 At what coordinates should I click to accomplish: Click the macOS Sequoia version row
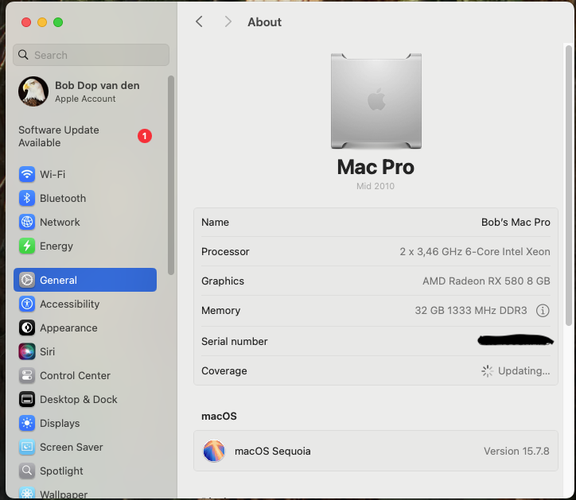(x=376, y=451)
